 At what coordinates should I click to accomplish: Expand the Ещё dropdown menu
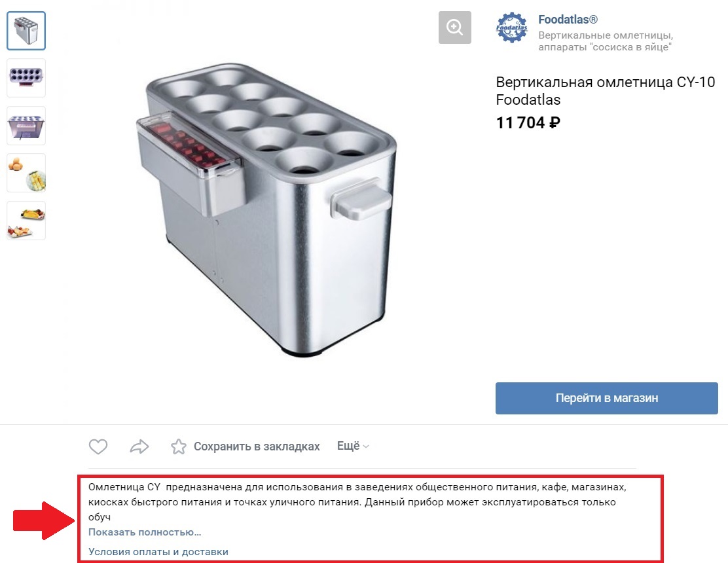click(353, 446)
